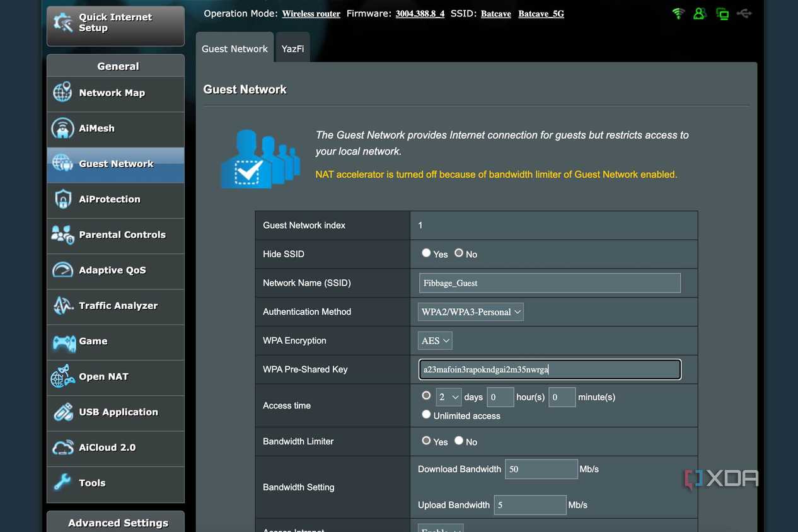This screenshot has width=798, height=532.
Task: Open Traffic Analyzer menu item
Action: (x=115, y=306)
